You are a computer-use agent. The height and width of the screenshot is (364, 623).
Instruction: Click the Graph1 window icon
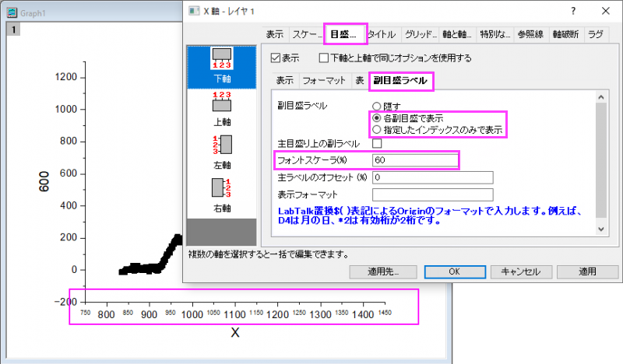[12, 13]
